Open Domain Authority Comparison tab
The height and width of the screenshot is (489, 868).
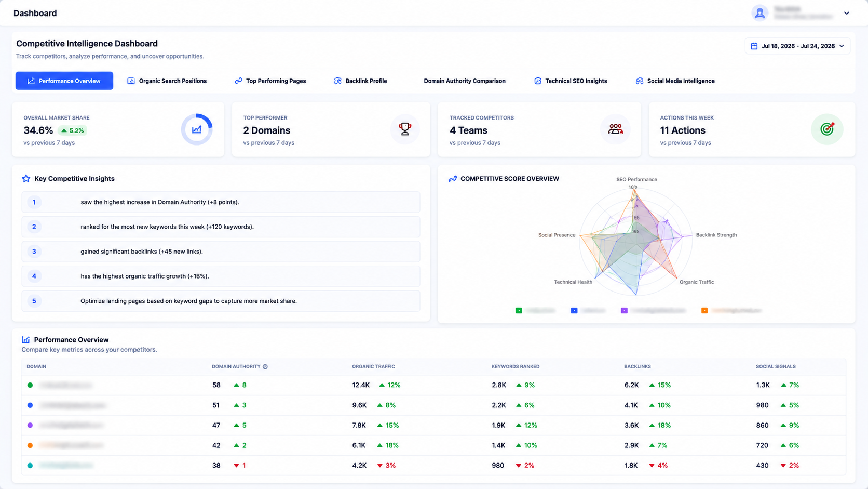tap(465, 81)
